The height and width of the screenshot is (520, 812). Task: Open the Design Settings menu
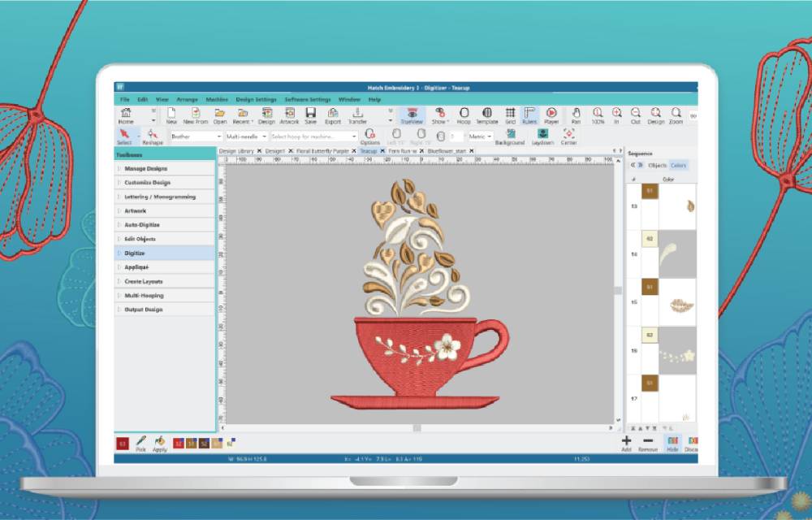pyautogui.click(x=255, y=98)
